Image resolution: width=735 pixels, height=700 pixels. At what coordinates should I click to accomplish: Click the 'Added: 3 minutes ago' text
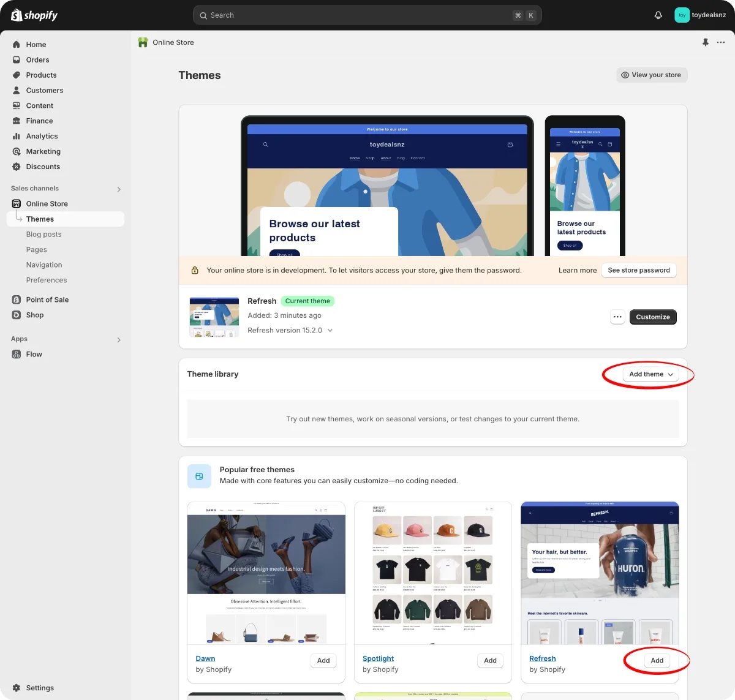(284, 316)
